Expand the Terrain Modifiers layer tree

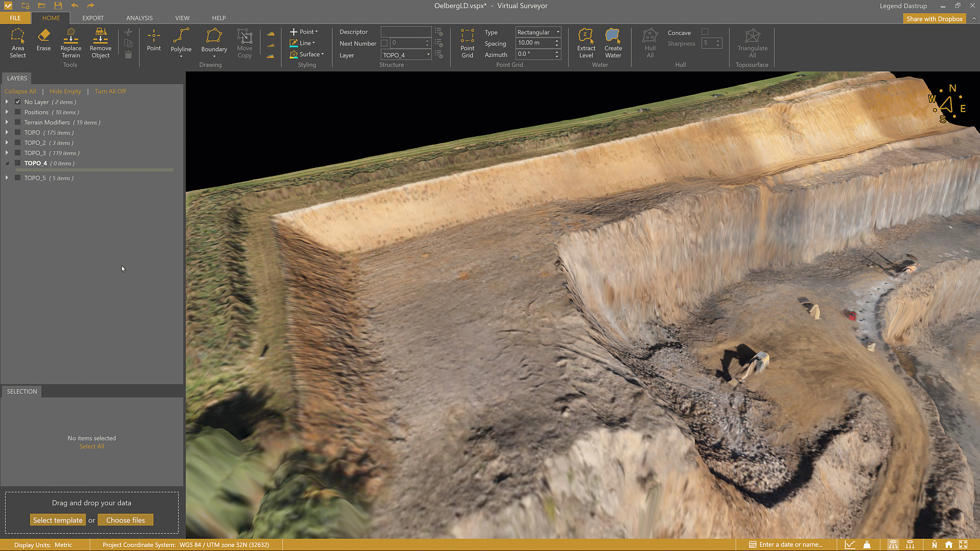click(7, 122)
